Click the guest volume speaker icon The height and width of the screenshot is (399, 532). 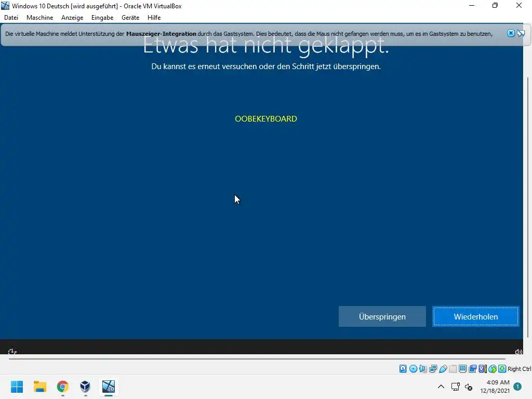[518, 352]
